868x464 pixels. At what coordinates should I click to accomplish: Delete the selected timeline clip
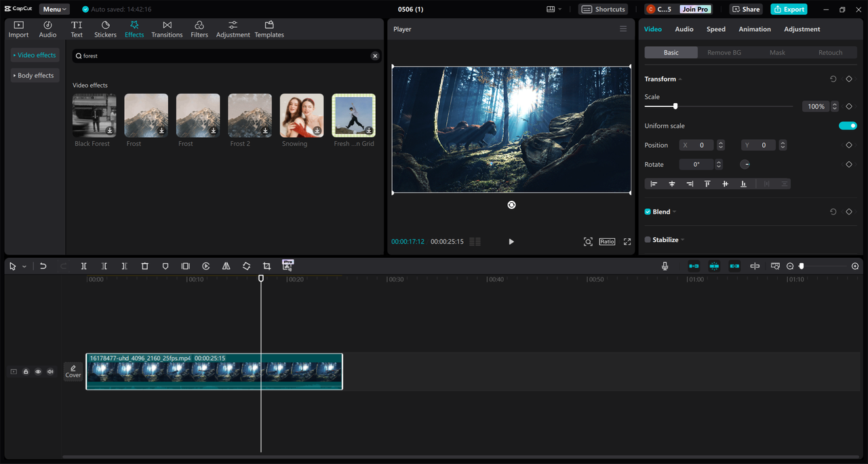[144, 267]
